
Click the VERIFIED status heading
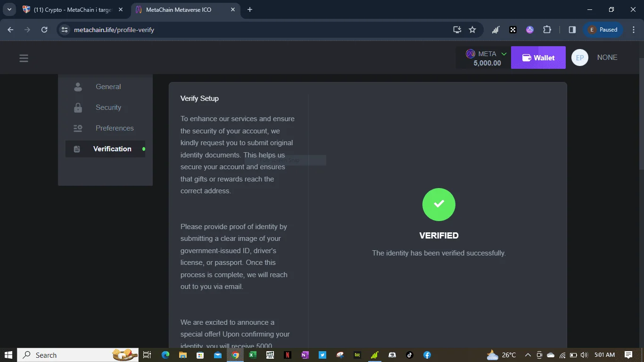(439, 236)
